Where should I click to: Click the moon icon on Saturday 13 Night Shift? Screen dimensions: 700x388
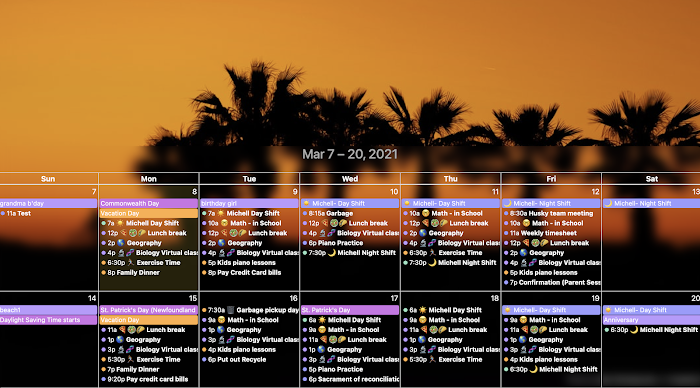[x=608, y=203]
